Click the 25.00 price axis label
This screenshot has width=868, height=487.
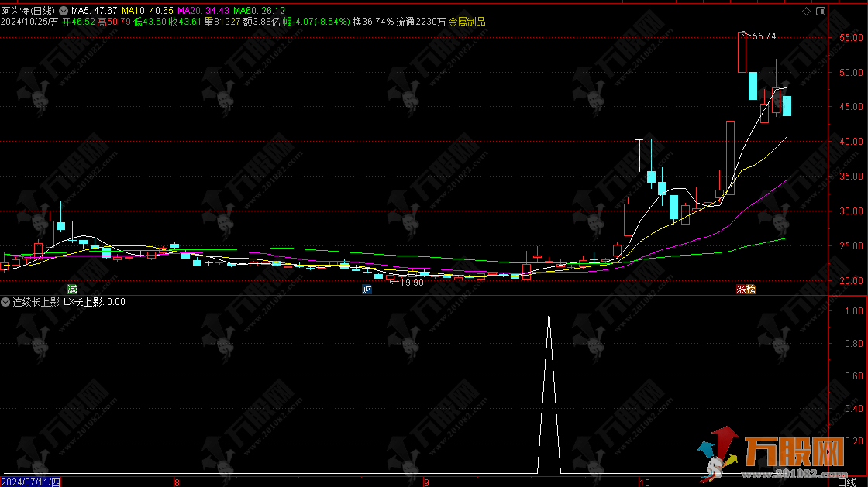tap(851, 246)
